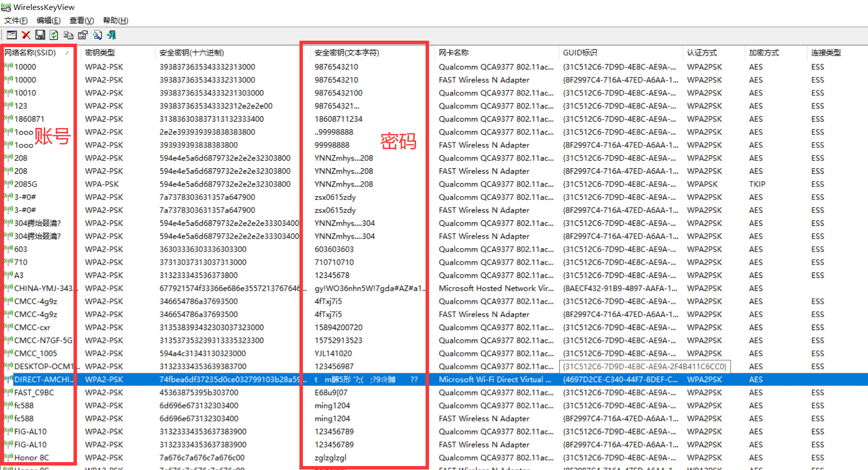Click the wireless icon beside CMCC-cxr

click(x=8, y=327)
